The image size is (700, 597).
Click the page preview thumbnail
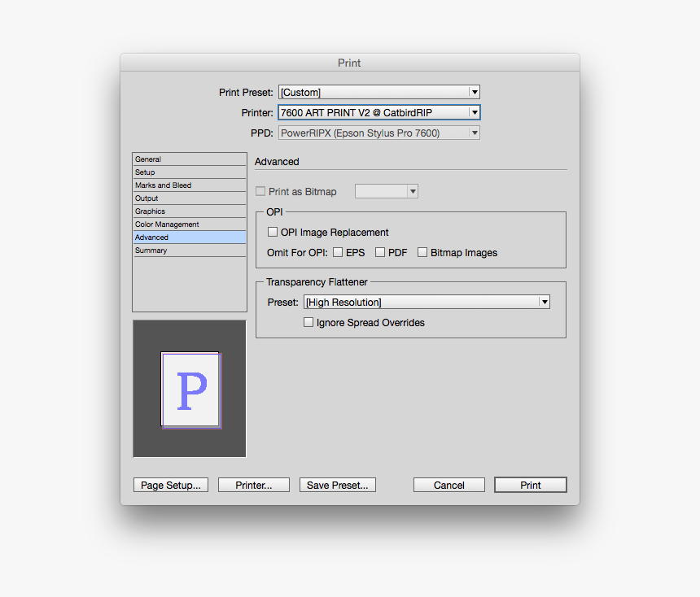[x=191, y=390]
